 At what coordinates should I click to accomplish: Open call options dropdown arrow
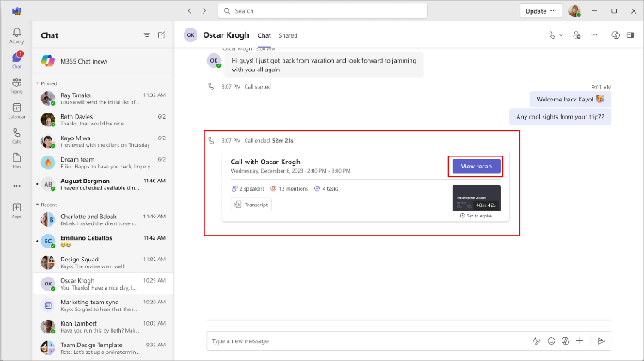[561, 35]
